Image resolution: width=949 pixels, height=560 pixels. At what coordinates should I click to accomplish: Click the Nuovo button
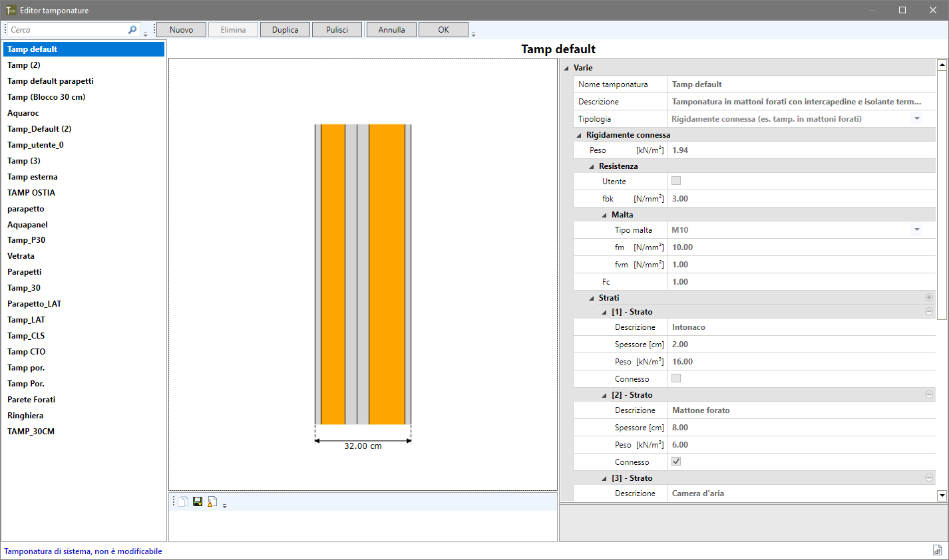(181, 30)
